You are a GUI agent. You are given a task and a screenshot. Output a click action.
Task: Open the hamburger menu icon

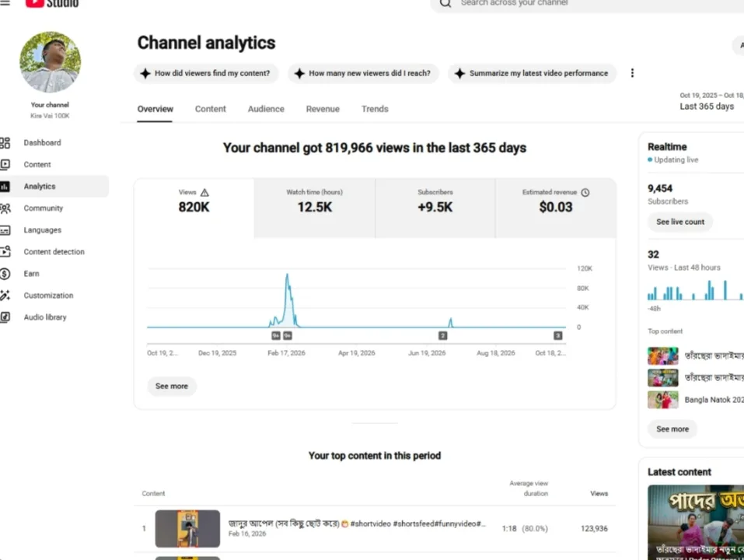click(x=5, y=3)
